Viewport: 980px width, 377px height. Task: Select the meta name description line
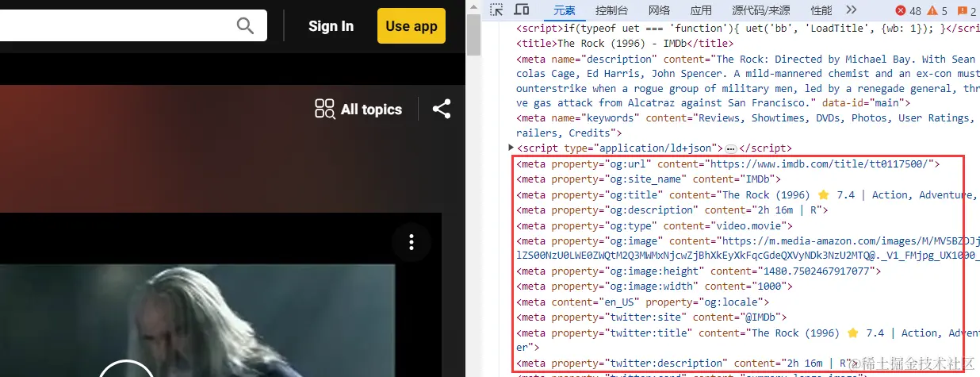pyautogui.click(x=746, y=81)
